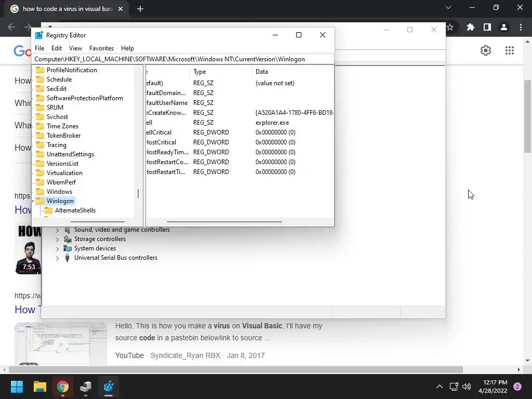Go back in Chrome
This screenshot has width=532, height=399.
[x=11, y=27]
